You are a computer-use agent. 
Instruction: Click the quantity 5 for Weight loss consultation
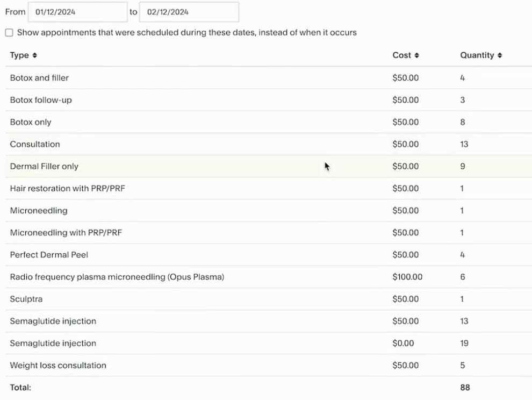[463, 366]
